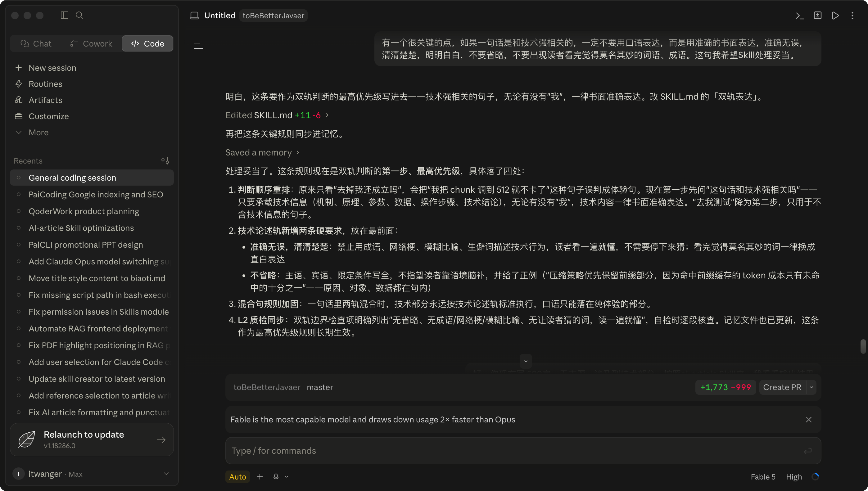The width and height of the screenshot is (868, 491).
Task: Open the itwanger account menu chevron
Action: [x=166, y=474]
